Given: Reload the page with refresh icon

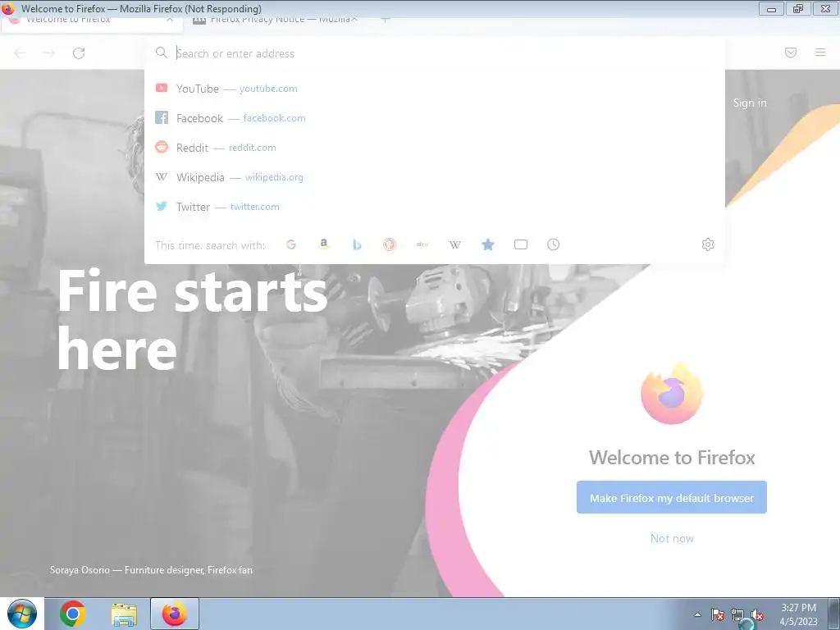Looking at the screenshot, I should [x=79, y=53].
